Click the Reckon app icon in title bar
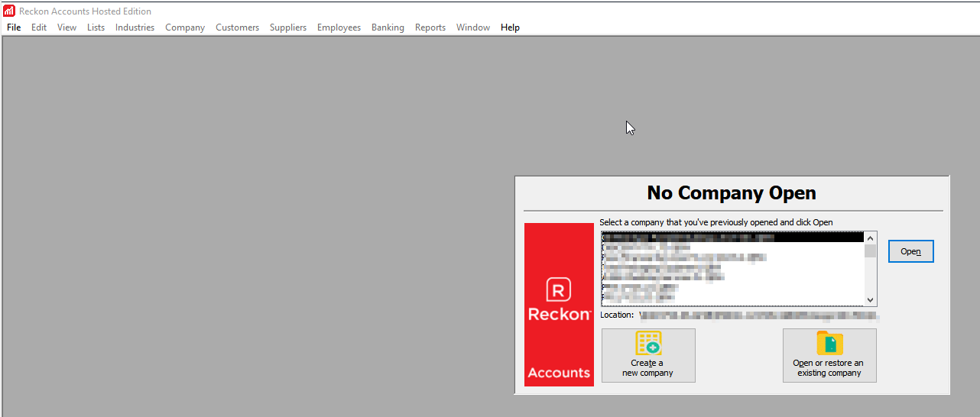 point(9,11)
